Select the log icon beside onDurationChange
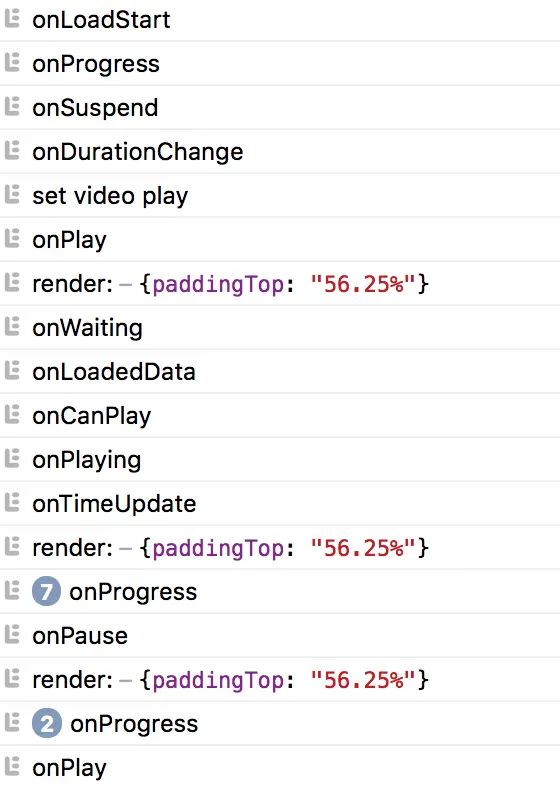The height and width of the screenshot is (788, 560). click(12, 151)
